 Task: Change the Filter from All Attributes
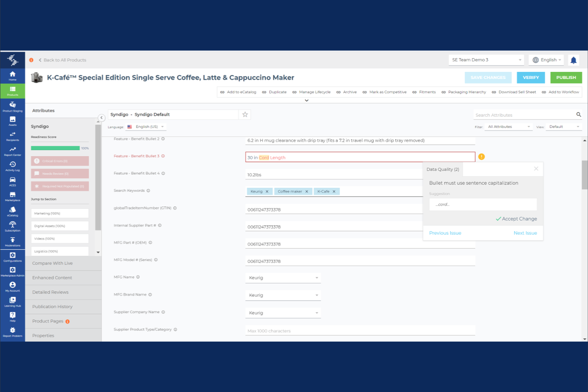click(x=509, y=126)
